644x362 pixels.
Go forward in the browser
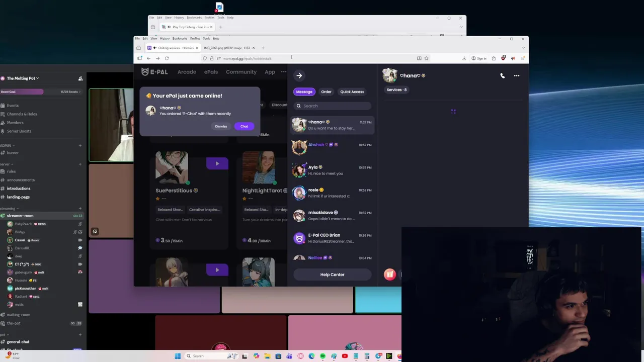click(157, 58)
